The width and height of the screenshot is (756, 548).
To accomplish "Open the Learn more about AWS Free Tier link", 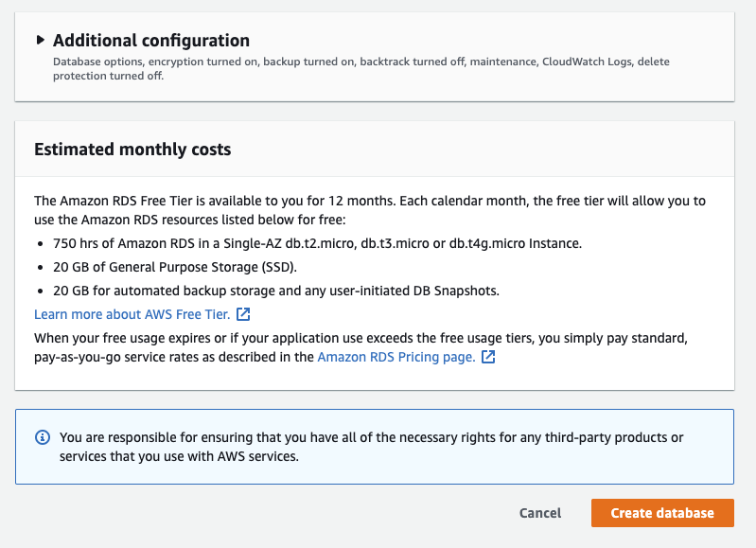I will [132, 314].
